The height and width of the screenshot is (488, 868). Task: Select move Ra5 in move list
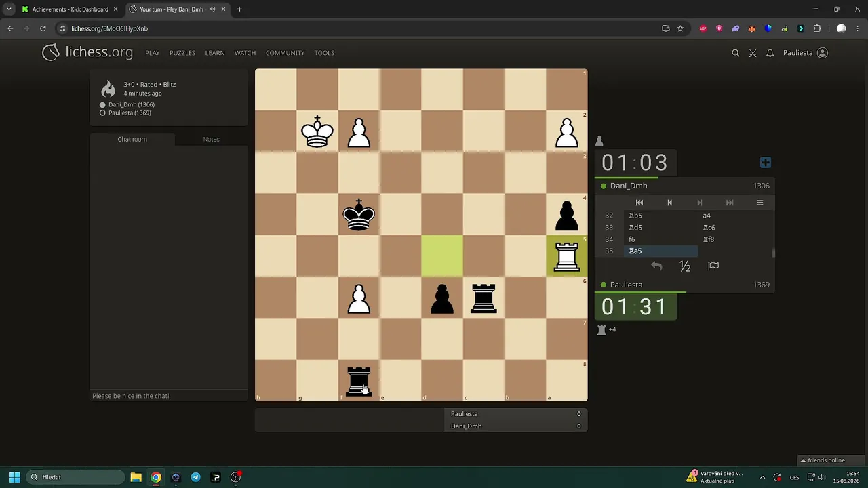tap(660, 251)
